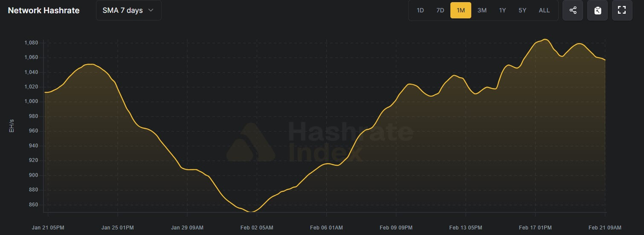Click the Hashrate Index watermark logo
Image resolution: width=644 pixels, height=235 pixels.
click(x=251, y=143)
